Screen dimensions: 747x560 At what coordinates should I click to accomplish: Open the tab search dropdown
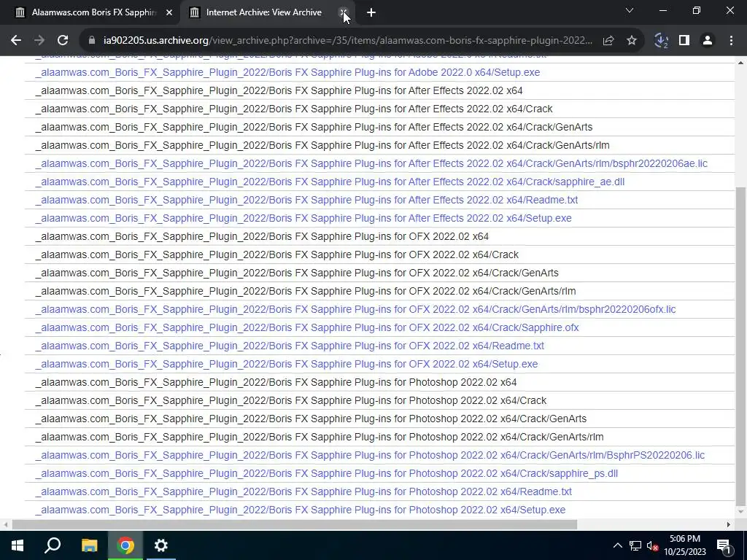point(630,10)
